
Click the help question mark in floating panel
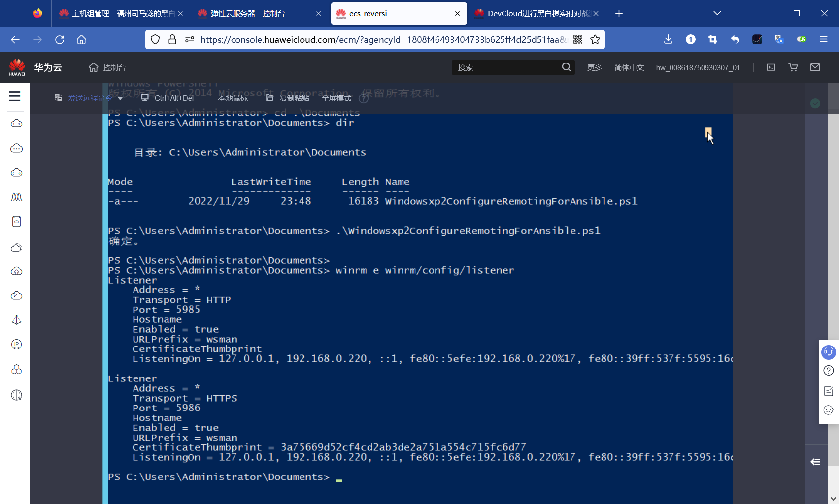(829, 371)
